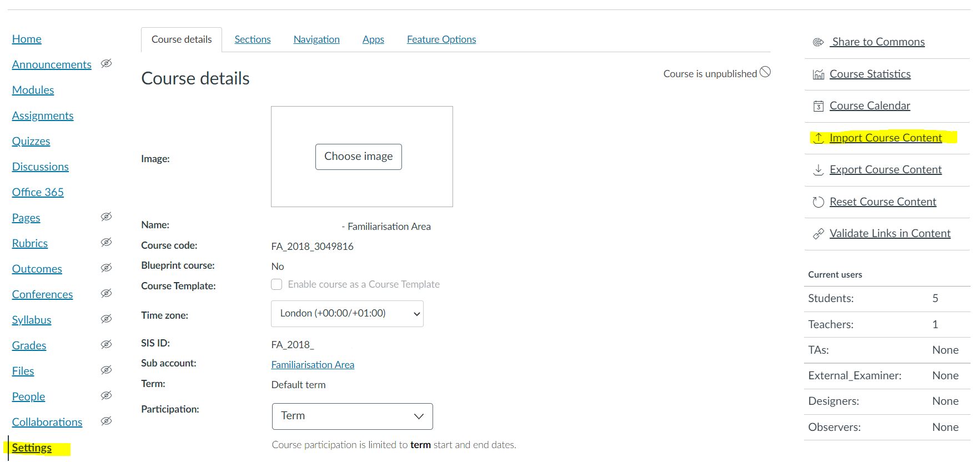
Task: Open Settings in the course menu
Action: tap(32, 448)
